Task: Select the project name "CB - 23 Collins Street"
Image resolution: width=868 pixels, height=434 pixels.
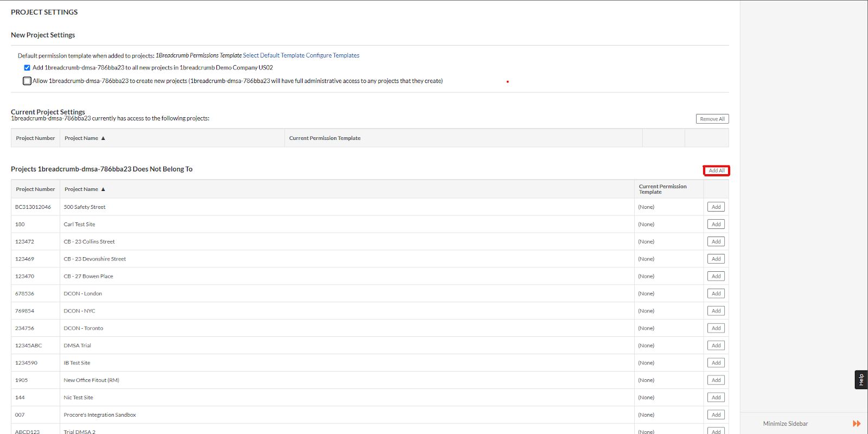Action: pyautogui.click(x=89, y=242)
